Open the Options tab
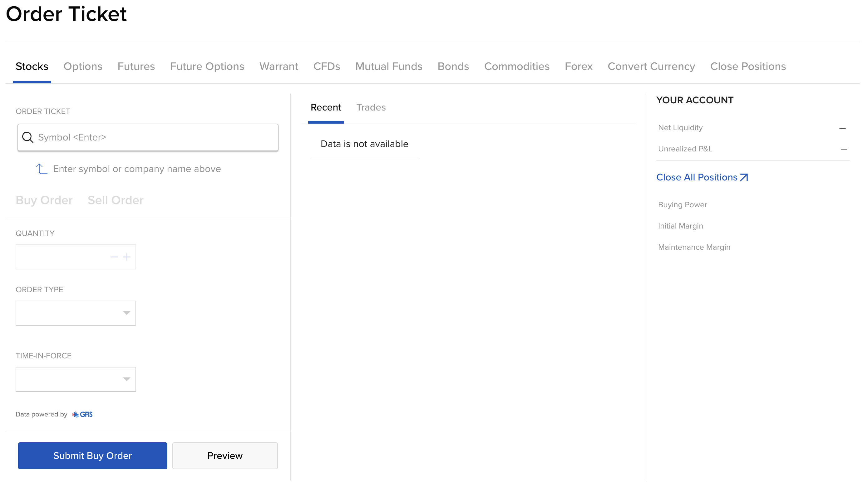This screenshot has width=868, height=487. pos(83,66)
